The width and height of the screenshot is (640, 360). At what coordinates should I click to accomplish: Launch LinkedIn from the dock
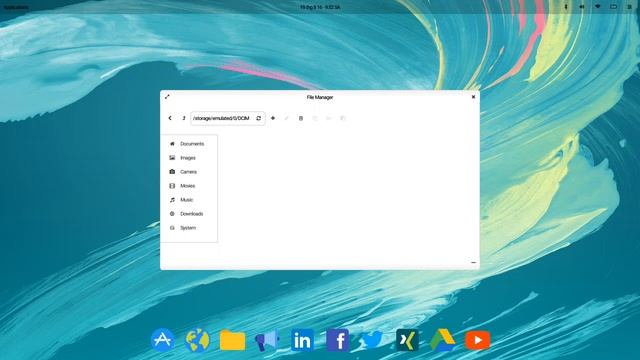point(302,340)
